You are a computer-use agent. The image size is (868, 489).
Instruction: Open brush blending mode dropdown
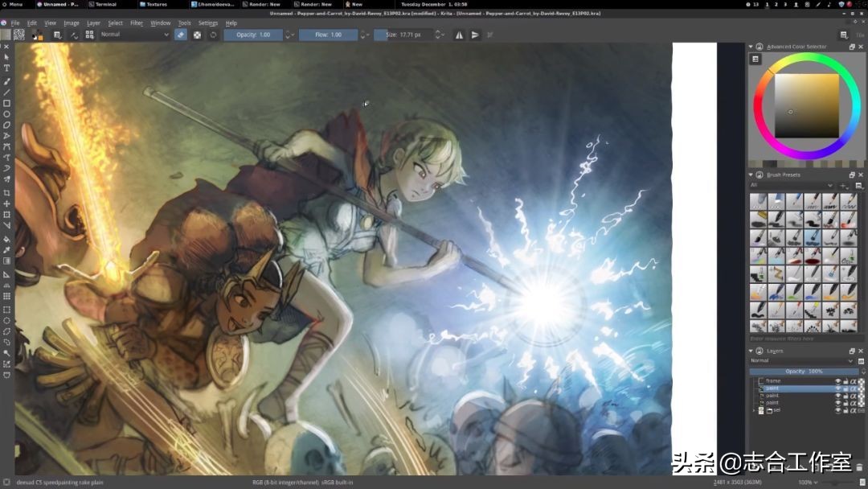coord(134,35)
